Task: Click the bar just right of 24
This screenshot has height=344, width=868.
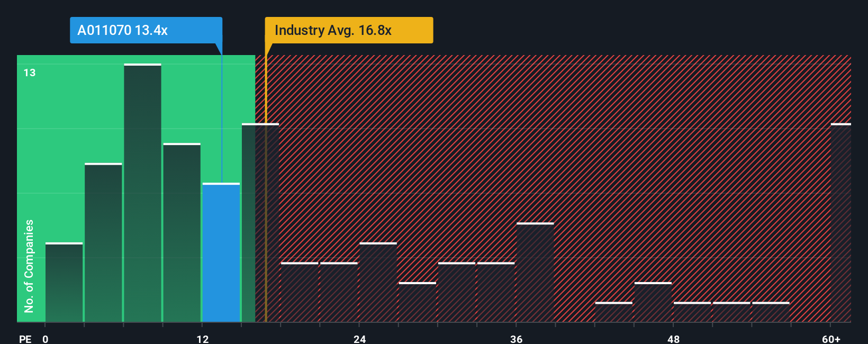Action: point(378,282)
